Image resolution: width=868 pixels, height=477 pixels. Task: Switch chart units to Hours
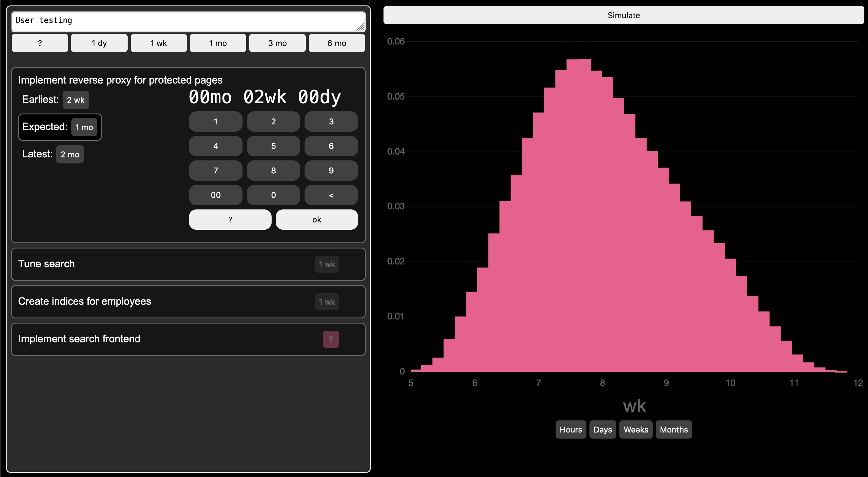pyautogui.click(x=570, y=429)
